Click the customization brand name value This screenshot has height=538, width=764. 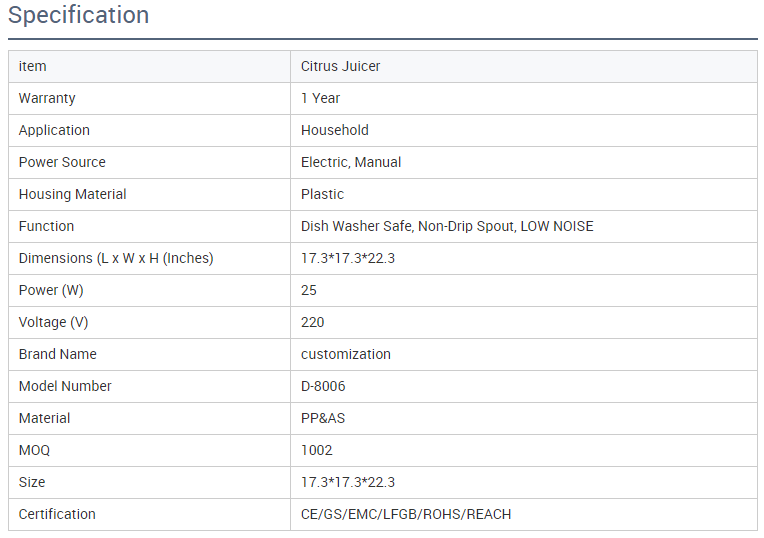346,354
